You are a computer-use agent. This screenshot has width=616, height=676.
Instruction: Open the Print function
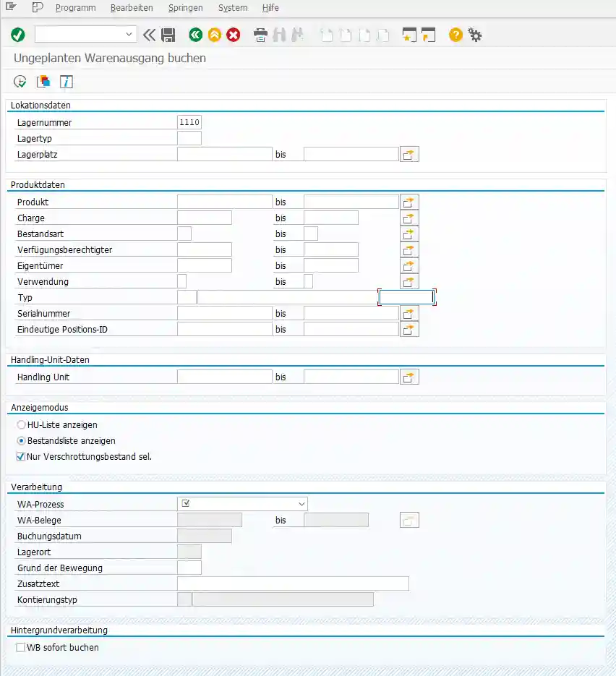(x=260, y=34)
